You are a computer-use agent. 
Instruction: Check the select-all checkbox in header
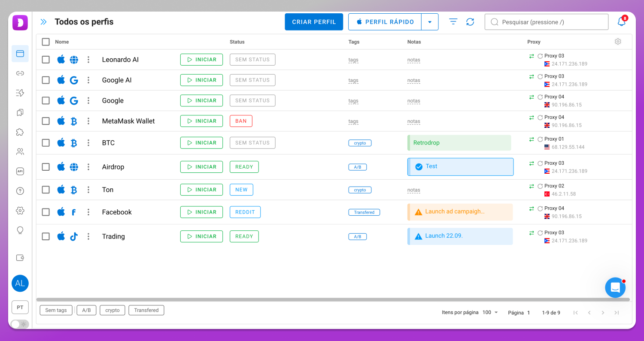point(46,42)
